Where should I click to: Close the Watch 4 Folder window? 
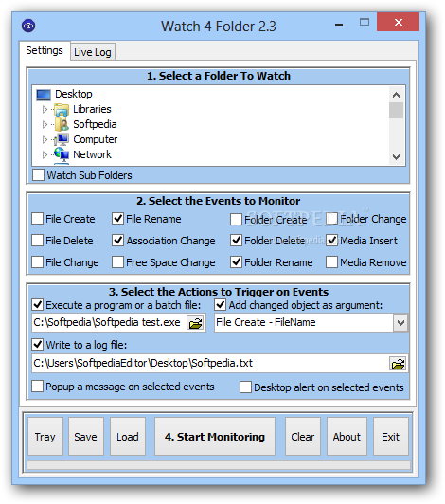click(398, 22)
